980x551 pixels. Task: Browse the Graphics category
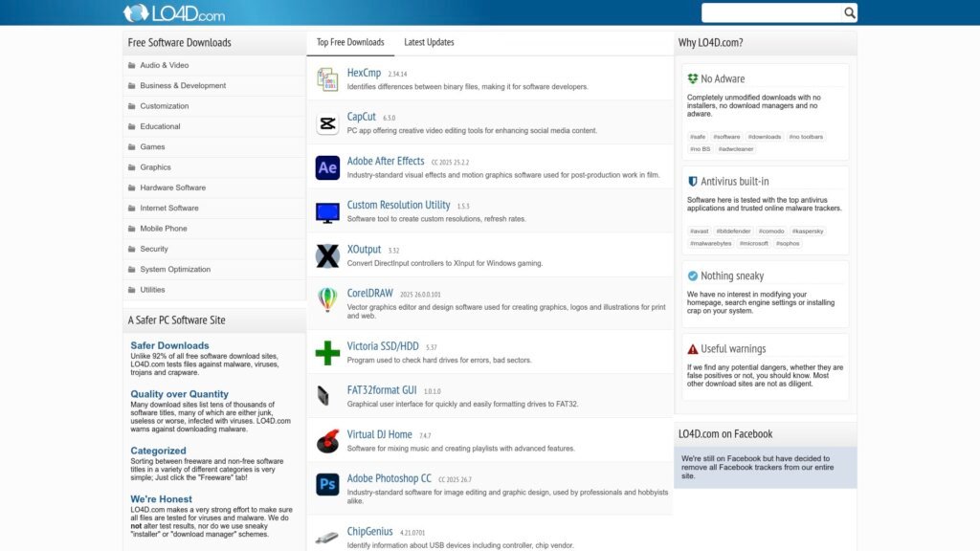(156, 167)
